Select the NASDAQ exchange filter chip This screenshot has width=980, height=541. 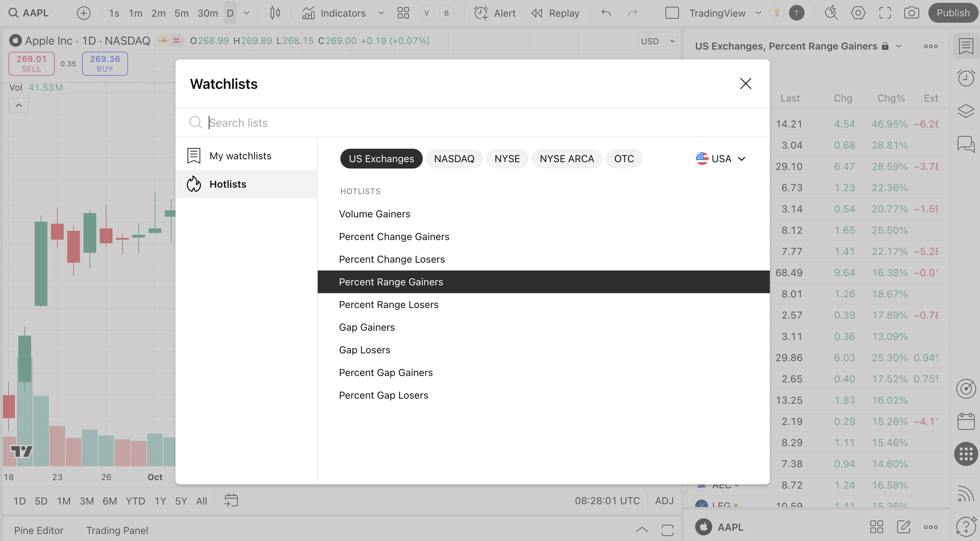tap(454, 159)
